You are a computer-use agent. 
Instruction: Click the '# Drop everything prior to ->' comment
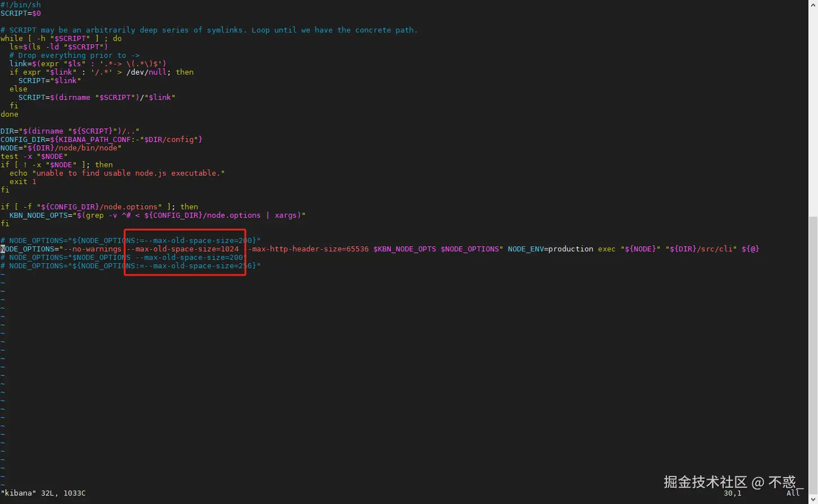tap(74, 55)
